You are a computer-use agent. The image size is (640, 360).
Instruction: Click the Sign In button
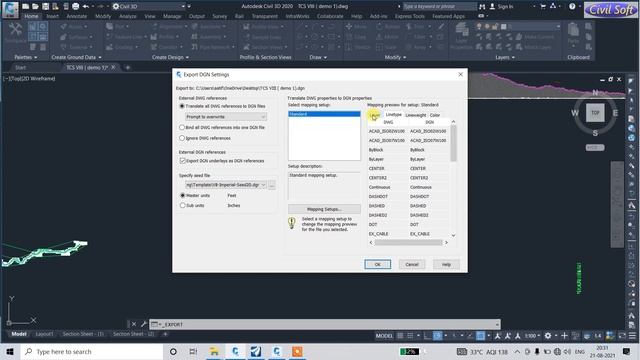point(502,7)
